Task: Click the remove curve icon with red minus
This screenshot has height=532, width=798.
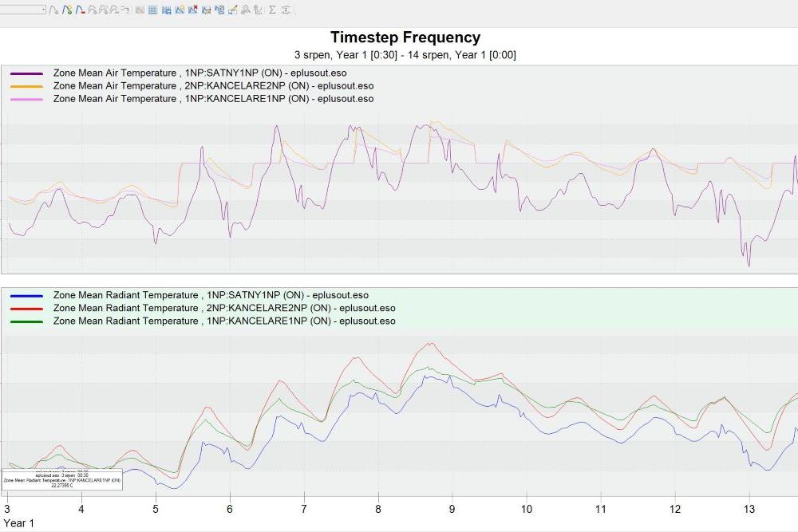Action: 80,10
